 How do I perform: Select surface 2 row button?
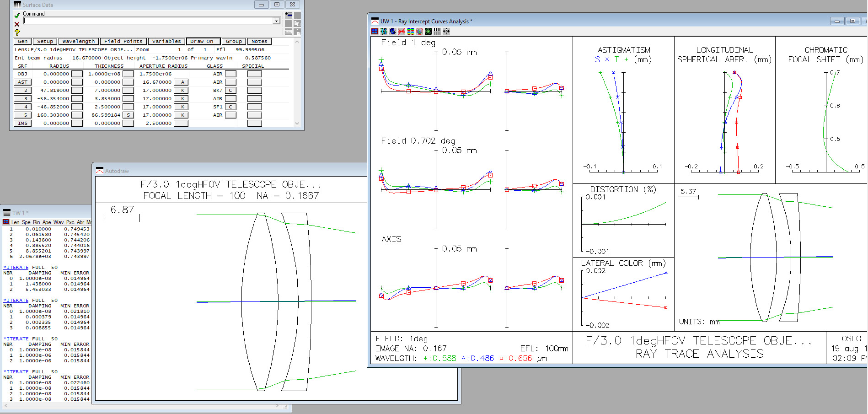click(23, 90)
